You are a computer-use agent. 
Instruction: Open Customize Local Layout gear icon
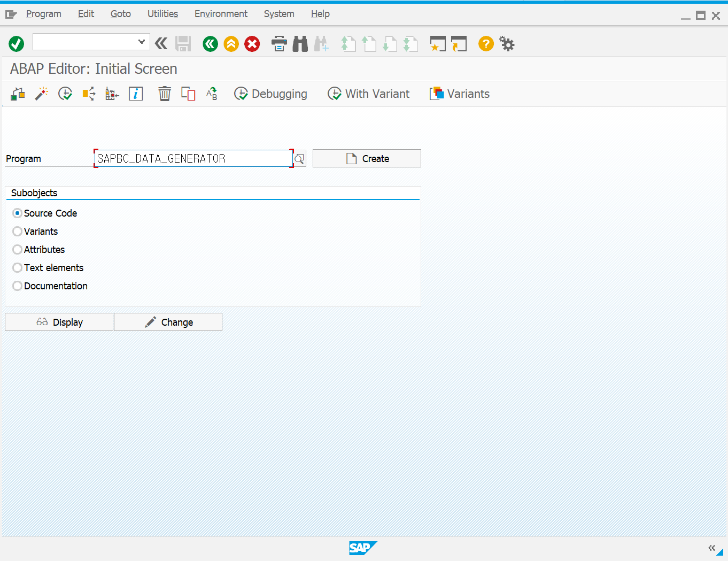[507, 44]
